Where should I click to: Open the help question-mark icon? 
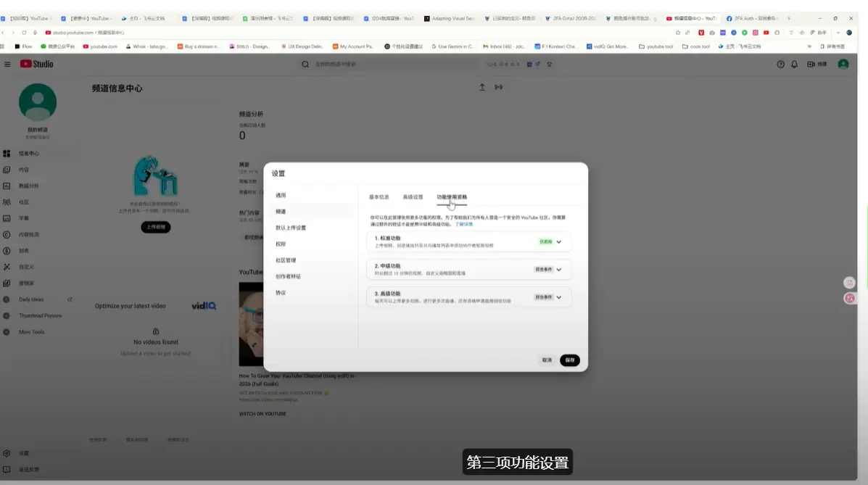780,65
